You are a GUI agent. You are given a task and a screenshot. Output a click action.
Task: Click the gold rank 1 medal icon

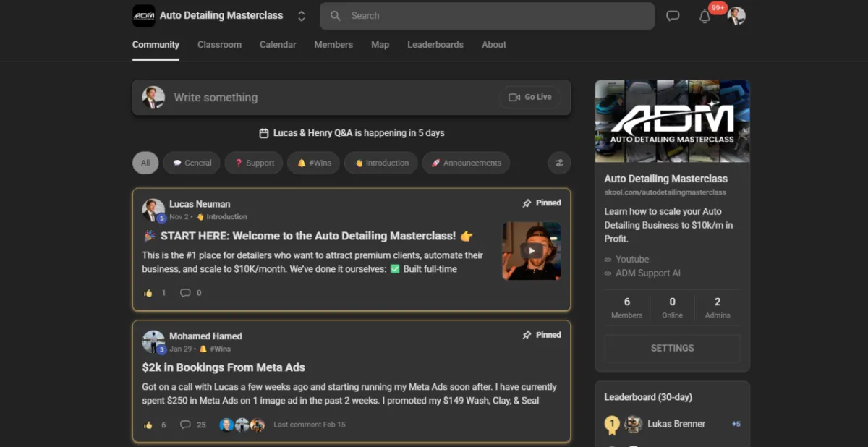point(612,425)
